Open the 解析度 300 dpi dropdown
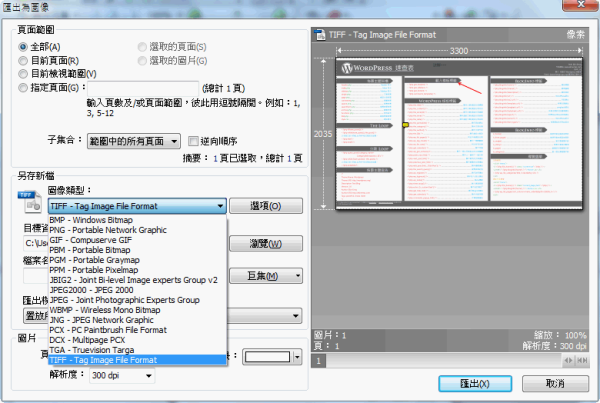Image resolution: width=600 pixels, height=403 pixels. tap(122, 375)
